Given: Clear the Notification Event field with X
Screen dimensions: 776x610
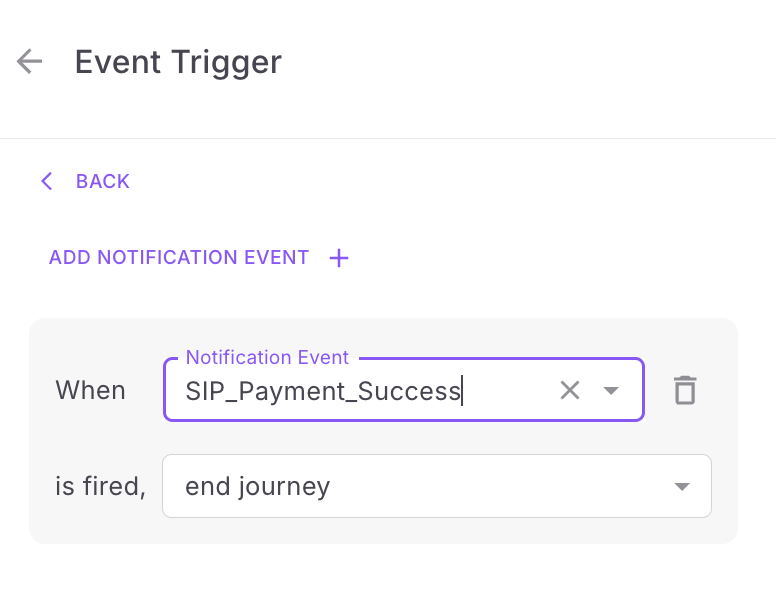Looking at the screenshot, I should click(x=570, y=390).
